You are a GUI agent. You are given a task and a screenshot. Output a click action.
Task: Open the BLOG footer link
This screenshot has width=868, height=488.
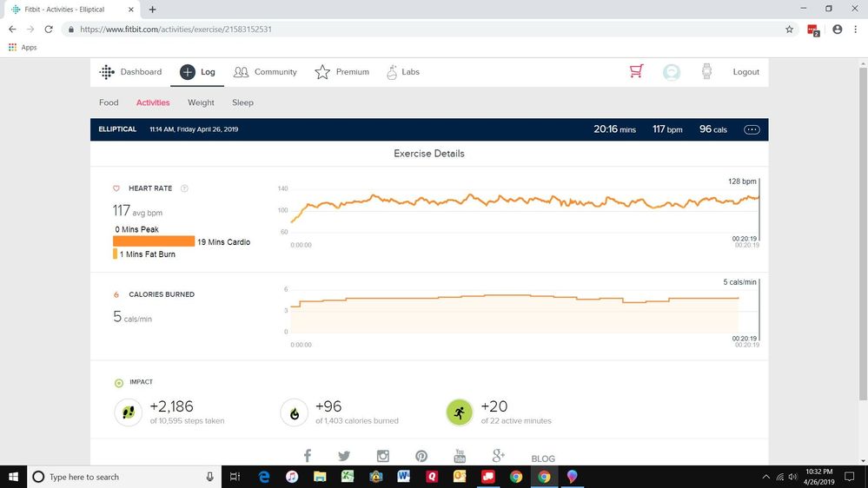[x=543, y=458]
